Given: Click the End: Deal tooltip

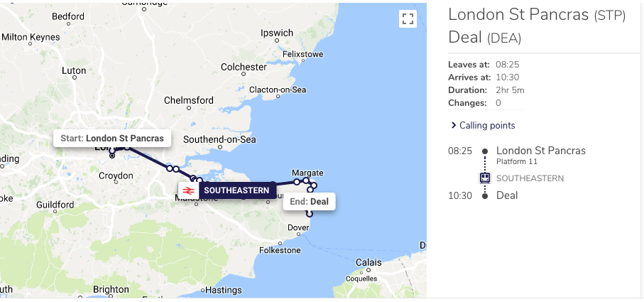Looking at the screenshot, I should pos(310,201).
